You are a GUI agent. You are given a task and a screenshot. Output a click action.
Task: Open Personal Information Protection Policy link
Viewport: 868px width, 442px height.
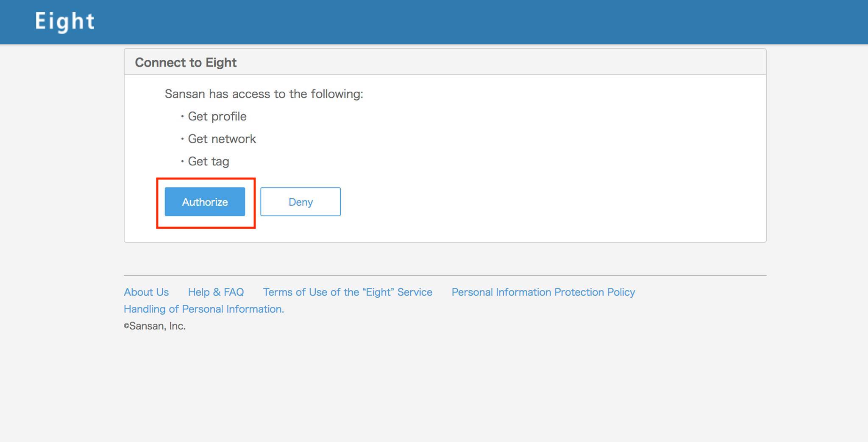[x=543, y=292]
